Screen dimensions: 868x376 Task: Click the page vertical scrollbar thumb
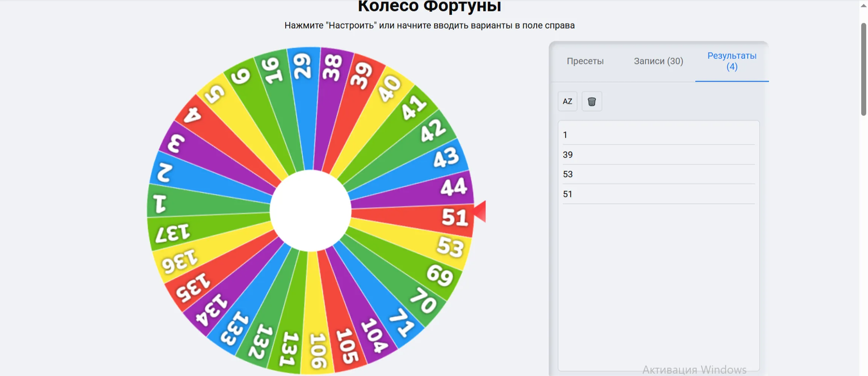coord(863,70)
